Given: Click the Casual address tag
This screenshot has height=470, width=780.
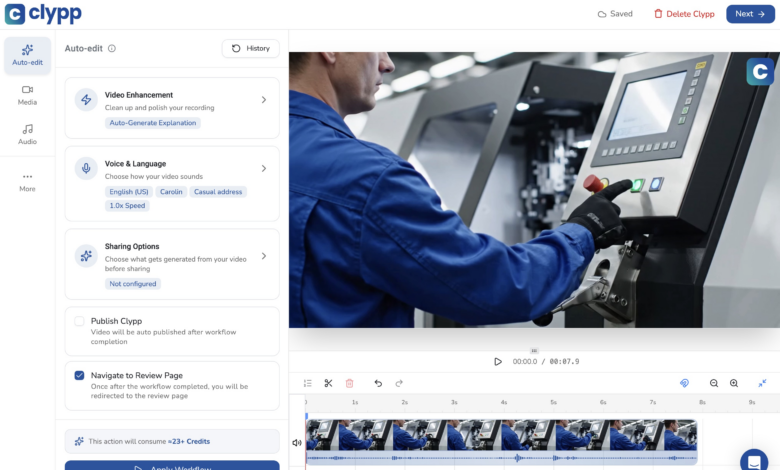Looking at the screenshot, I should (x=218, y=191).
